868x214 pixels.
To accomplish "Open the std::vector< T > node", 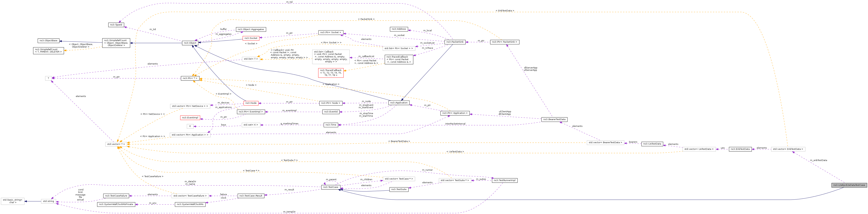I will click(116, 144).
